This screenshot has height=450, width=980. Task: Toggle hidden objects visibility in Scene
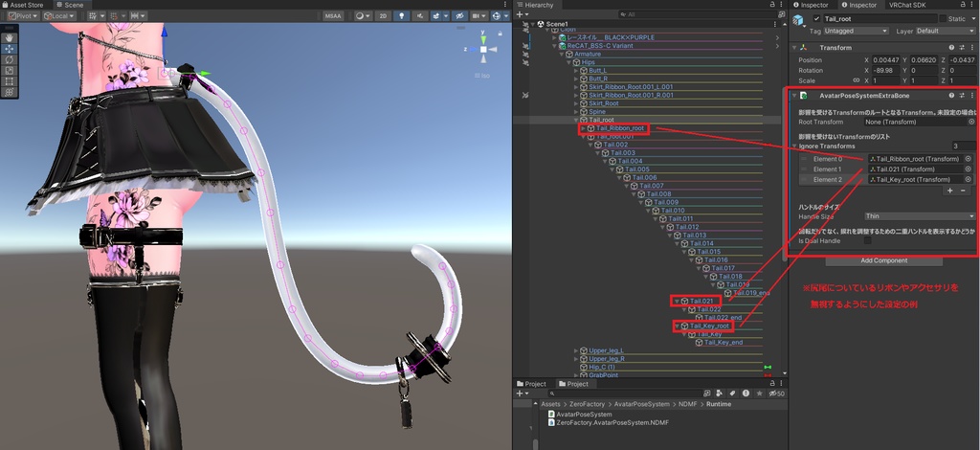point(460,15)
